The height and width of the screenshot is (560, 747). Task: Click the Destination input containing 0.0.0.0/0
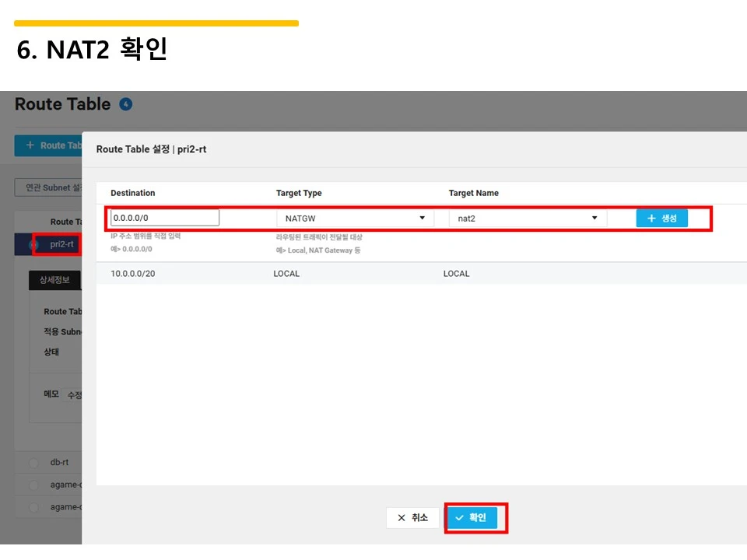pos(163,217)
